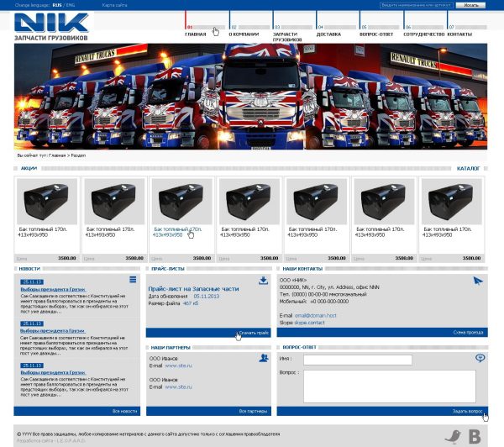The height and width of the screenshot is (447, 504).
Task: Click the Мобильный phone number line
Action: (314, 302)
